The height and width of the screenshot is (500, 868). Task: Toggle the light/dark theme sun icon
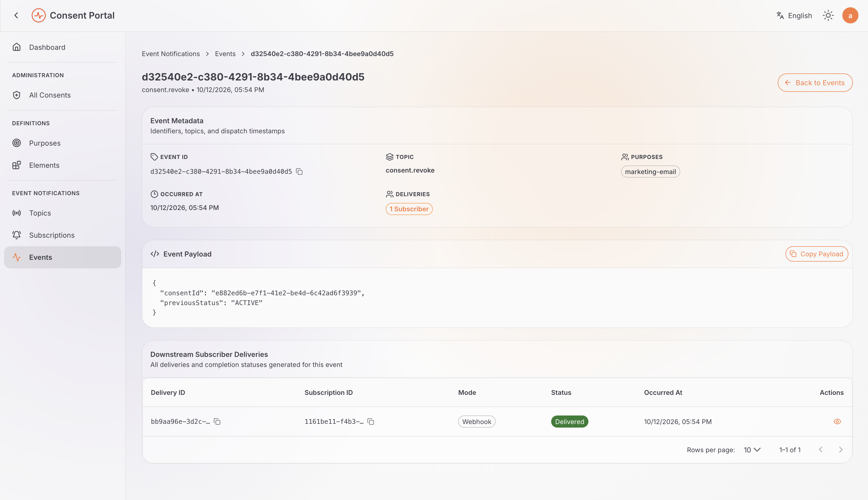828,15
